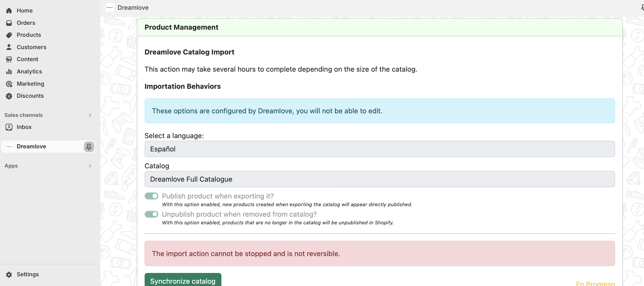
Task: Click 'Unpublish product when removed from catalog?' label
Action: click(239, 214)
